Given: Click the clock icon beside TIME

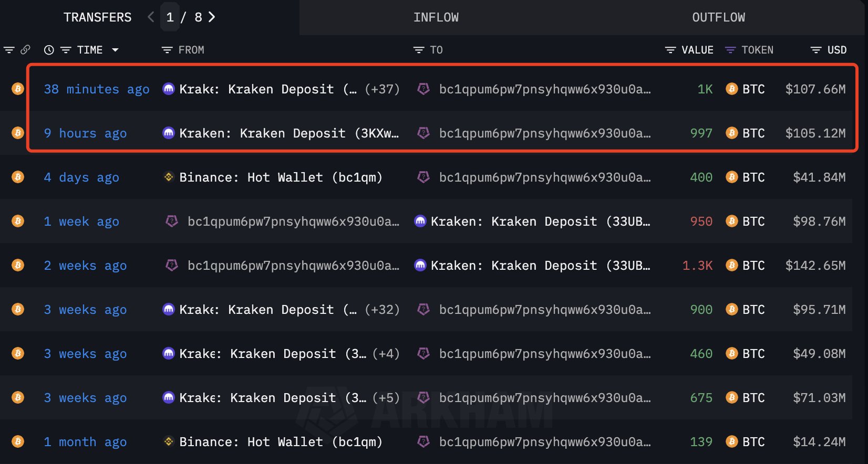Looking at the screenshot, I should [49, 50].
